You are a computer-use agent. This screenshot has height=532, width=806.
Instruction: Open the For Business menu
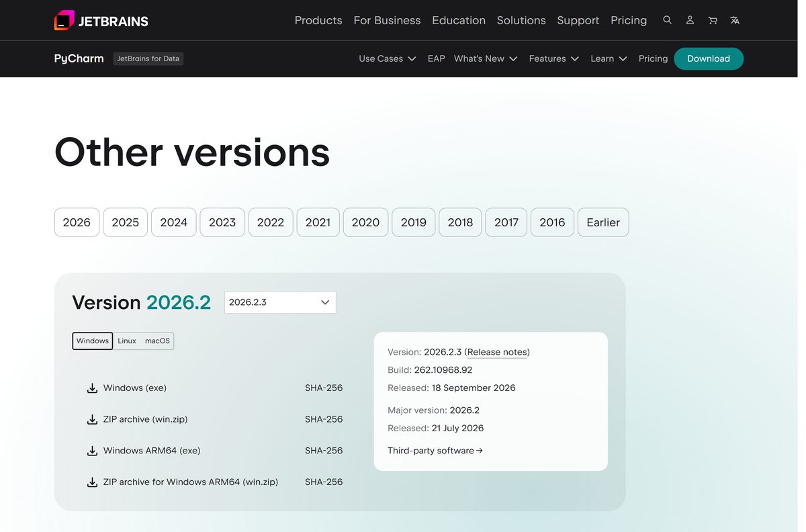pos(387,20)
